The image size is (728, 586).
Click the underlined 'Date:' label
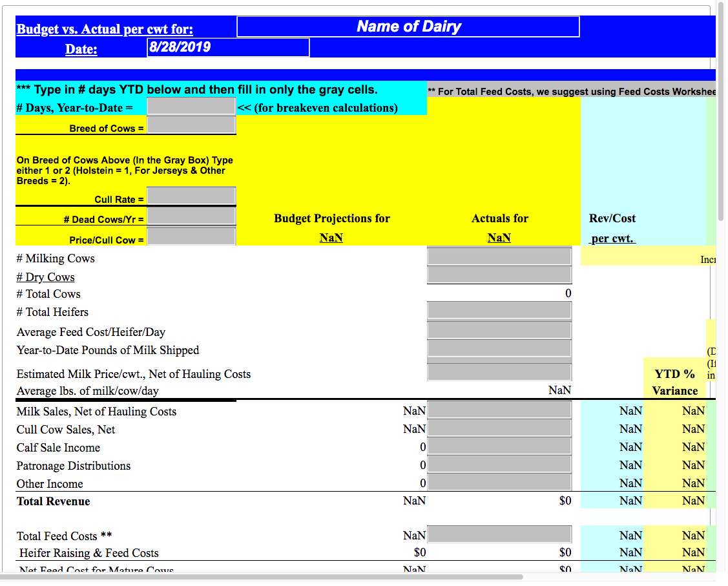81,48
